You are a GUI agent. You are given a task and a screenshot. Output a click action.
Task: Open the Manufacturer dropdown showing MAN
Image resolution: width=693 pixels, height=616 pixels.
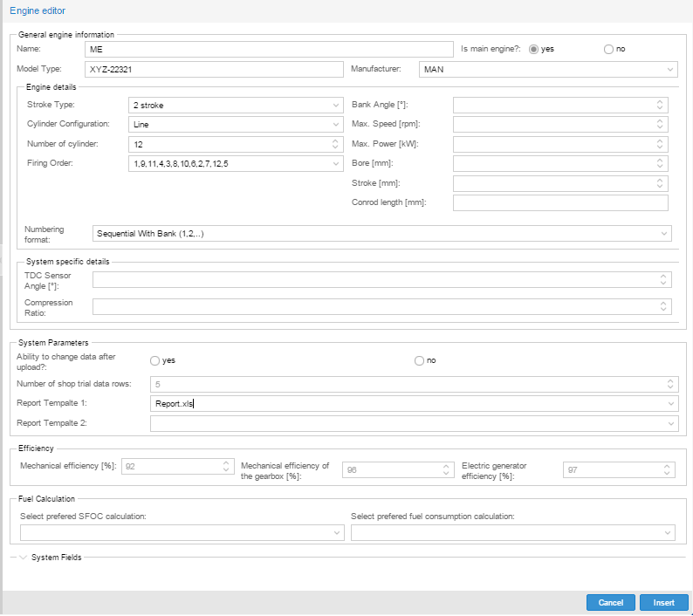click(548, 70)
